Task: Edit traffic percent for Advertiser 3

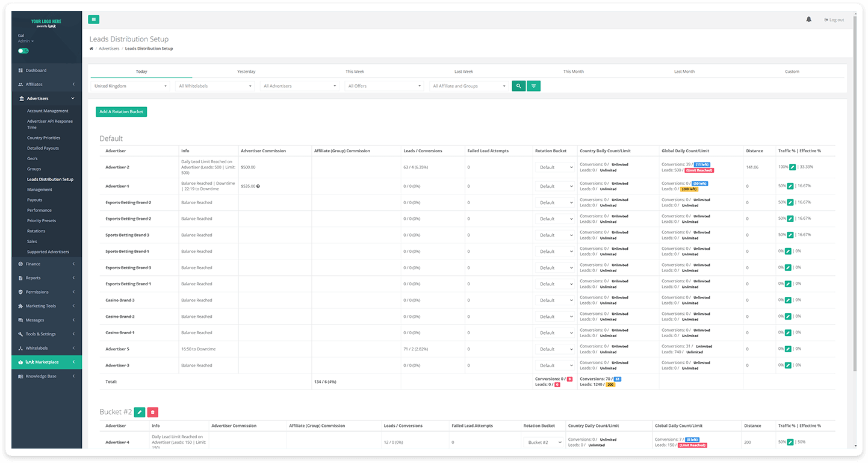Action: point(788,365)
